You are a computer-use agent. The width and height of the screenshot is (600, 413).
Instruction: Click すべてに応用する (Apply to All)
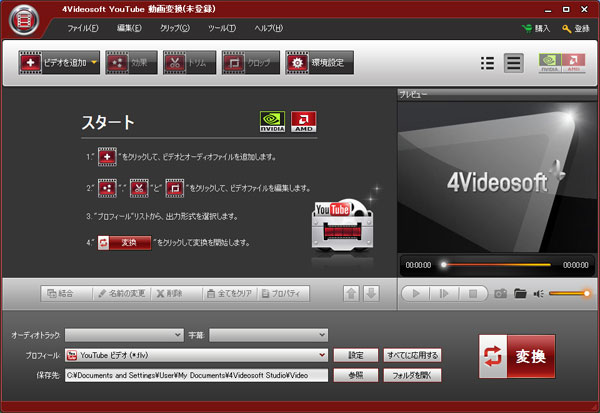click(x=412, y=355)
